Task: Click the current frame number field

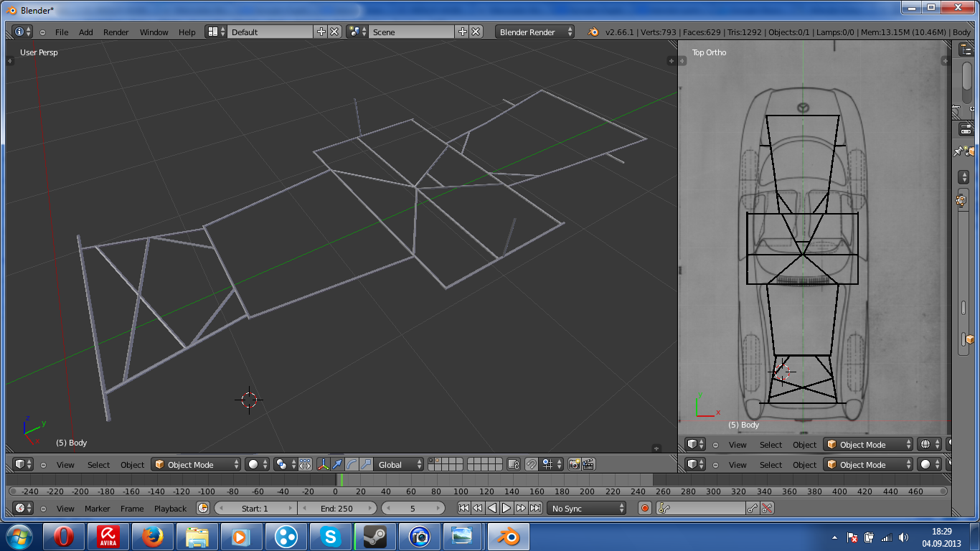Action: point(413,508)
